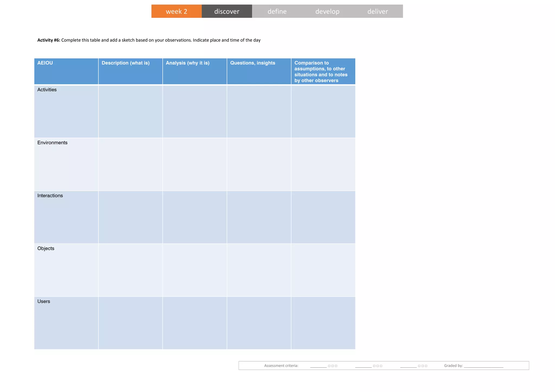Select the Environments row label

click(x=52, y=143)
